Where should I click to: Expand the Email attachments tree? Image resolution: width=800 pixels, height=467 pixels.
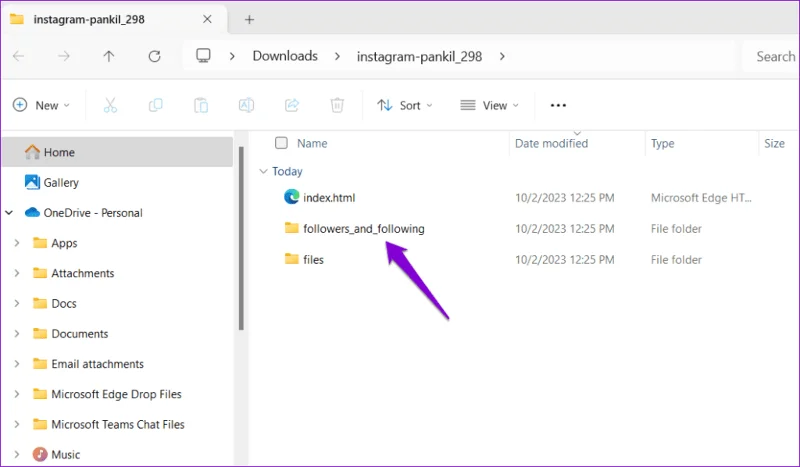click(17, 364)
